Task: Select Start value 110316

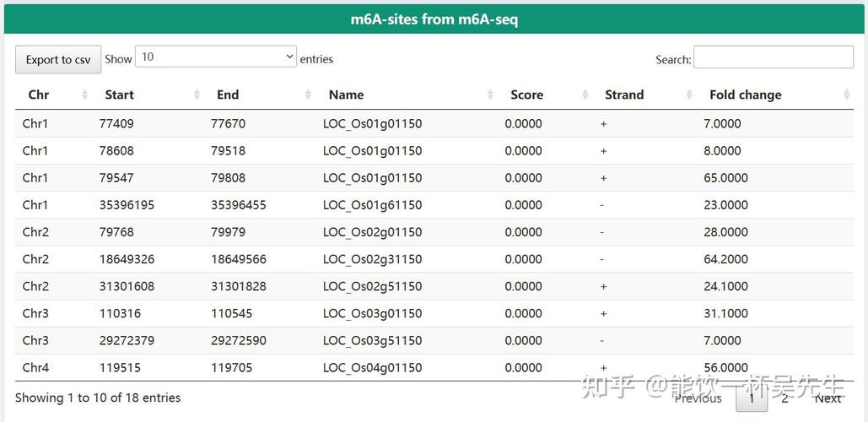Action: 120,313
